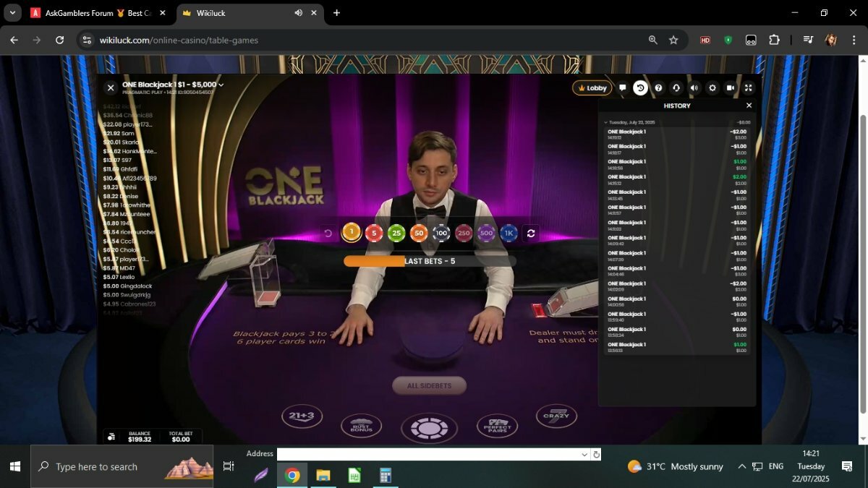868x488 pixels.
Task: Open a new browser tab
Action: pyautogui.click(x=336, y=13)
